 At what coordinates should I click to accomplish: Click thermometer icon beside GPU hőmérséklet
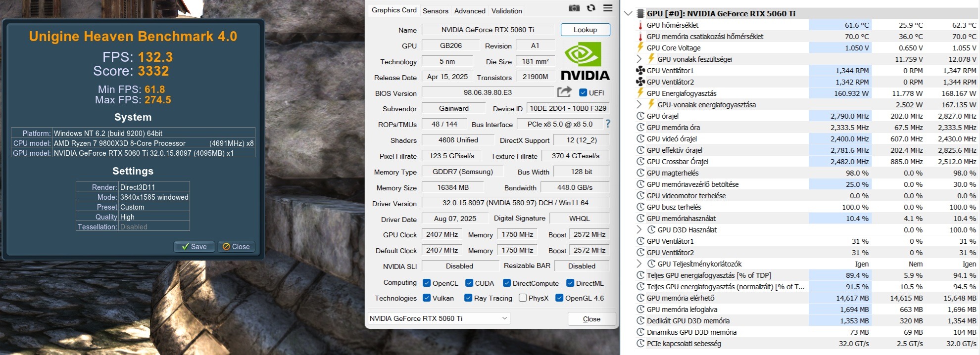click(x=640, y=25)
